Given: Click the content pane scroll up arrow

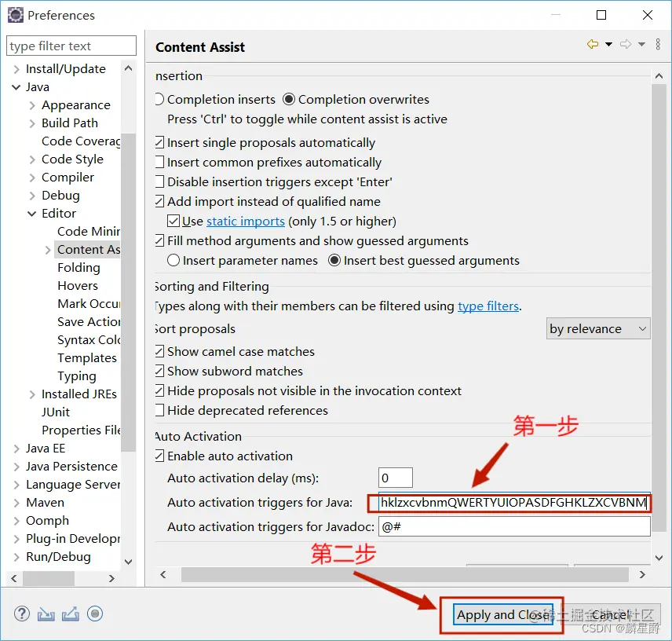Looking at the screenshot, I should click(659, 76).
